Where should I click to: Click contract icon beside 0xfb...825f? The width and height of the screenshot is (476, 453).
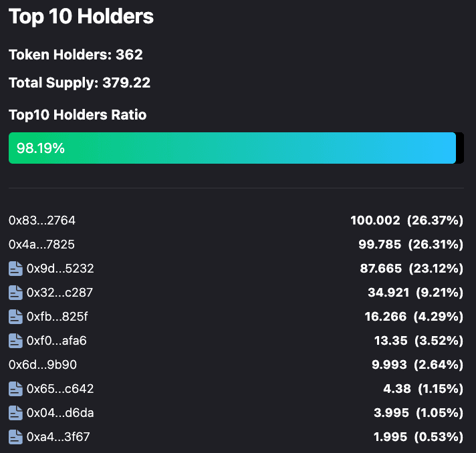[15, 317]
